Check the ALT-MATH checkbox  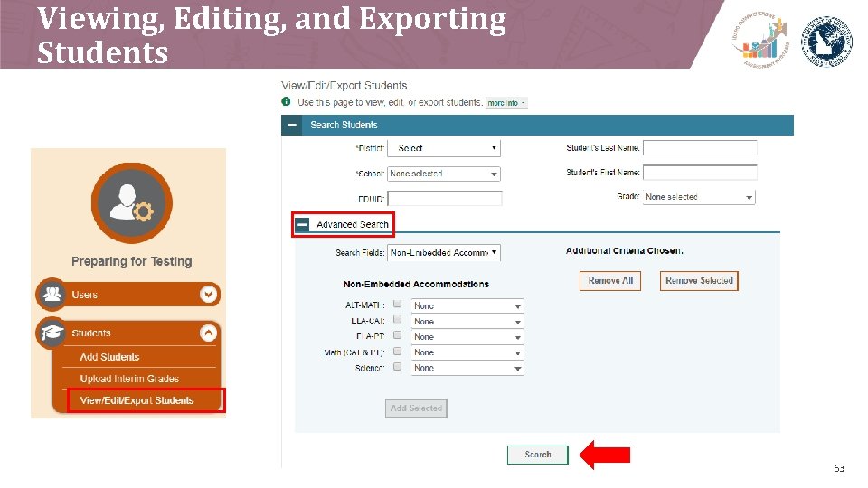click(398, 304)
